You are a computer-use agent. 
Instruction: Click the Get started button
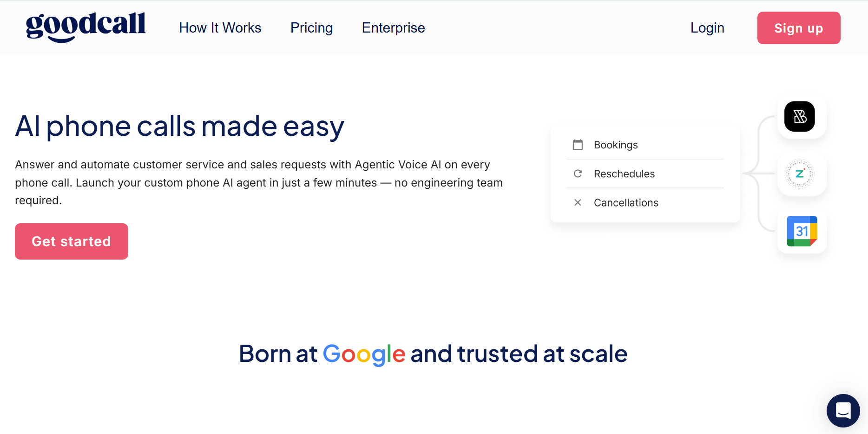[x=72, y=241]
